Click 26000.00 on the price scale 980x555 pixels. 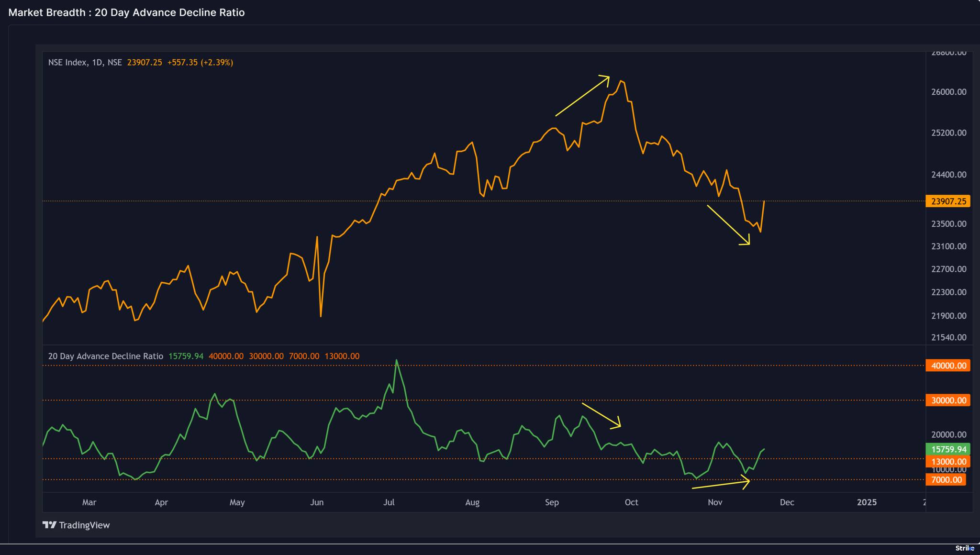pyautogui.click(x=948, y=92)
